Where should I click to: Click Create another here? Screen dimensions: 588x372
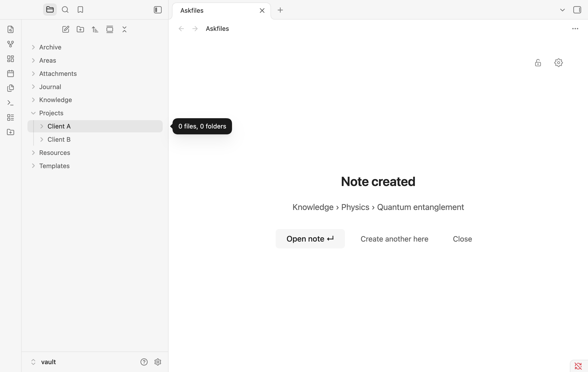click(394, 239)
